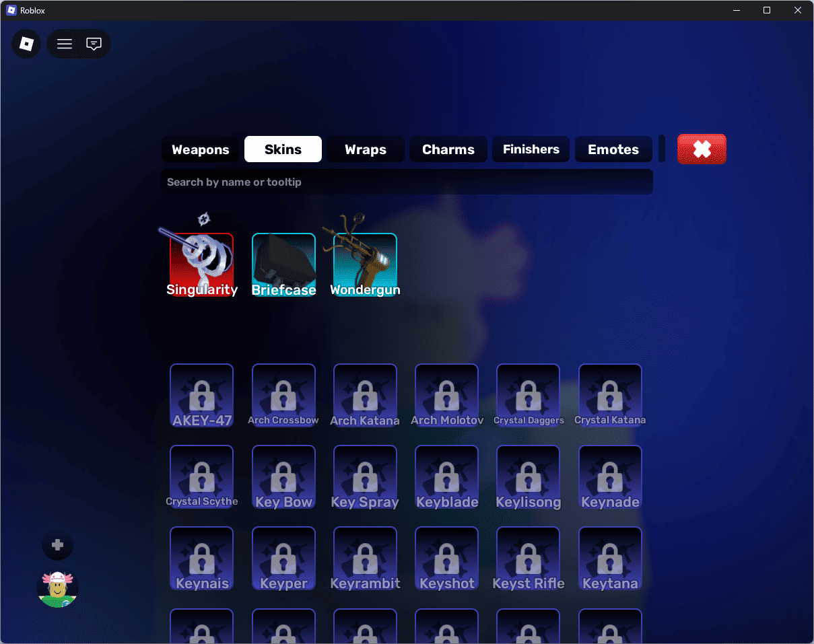
Task: Maximize the Roblox window
Action: pos(767,10)
